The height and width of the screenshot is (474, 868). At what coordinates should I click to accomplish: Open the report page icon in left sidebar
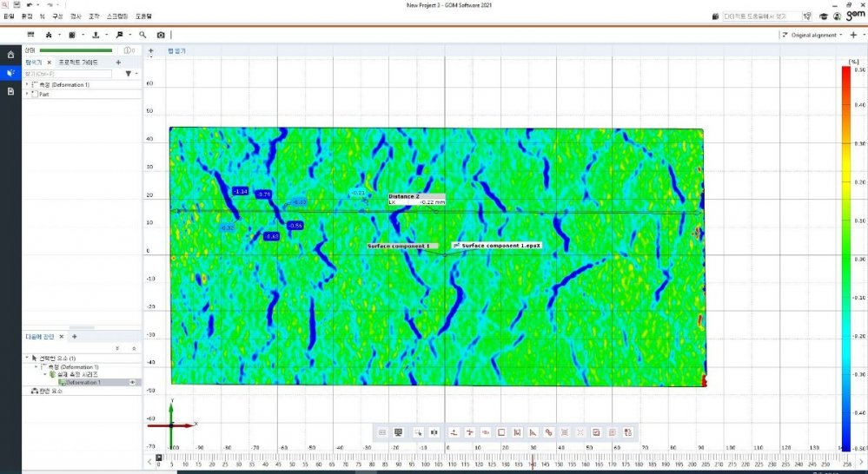point(10,91)
